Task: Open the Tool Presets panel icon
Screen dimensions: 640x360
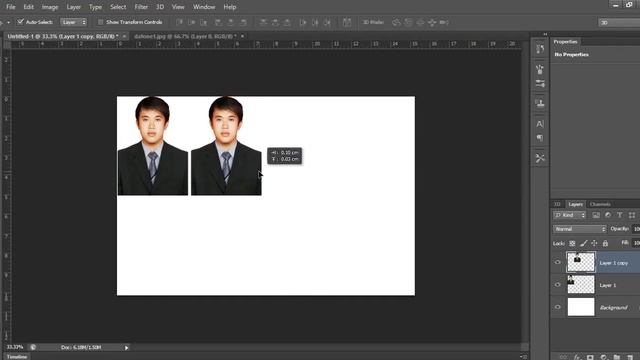Action: click(x=540, y=158)
